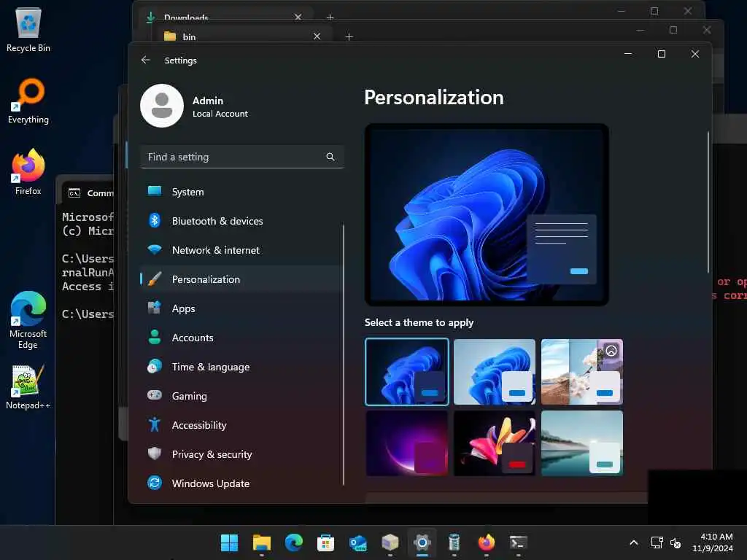Click the Settings gear in the taskbar
The image size is (747, 560).
click(x=422, y=542)
